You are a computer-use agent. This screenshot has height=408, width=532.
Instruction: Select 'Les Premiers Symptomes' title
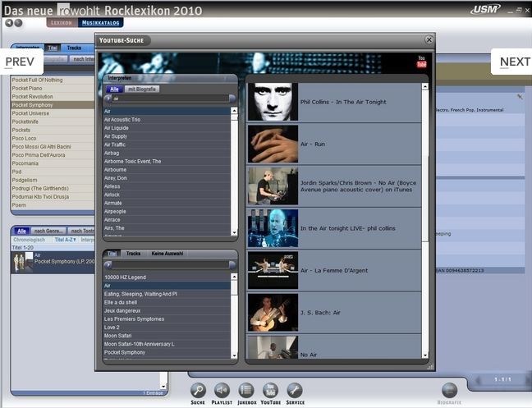(x=167, y=319)
